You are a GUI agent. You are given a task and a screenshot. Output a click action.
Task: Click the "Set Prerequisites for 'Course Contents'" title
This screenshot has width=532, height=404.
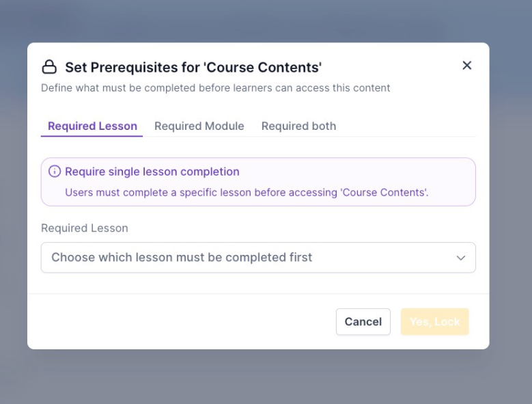[193, 67]
